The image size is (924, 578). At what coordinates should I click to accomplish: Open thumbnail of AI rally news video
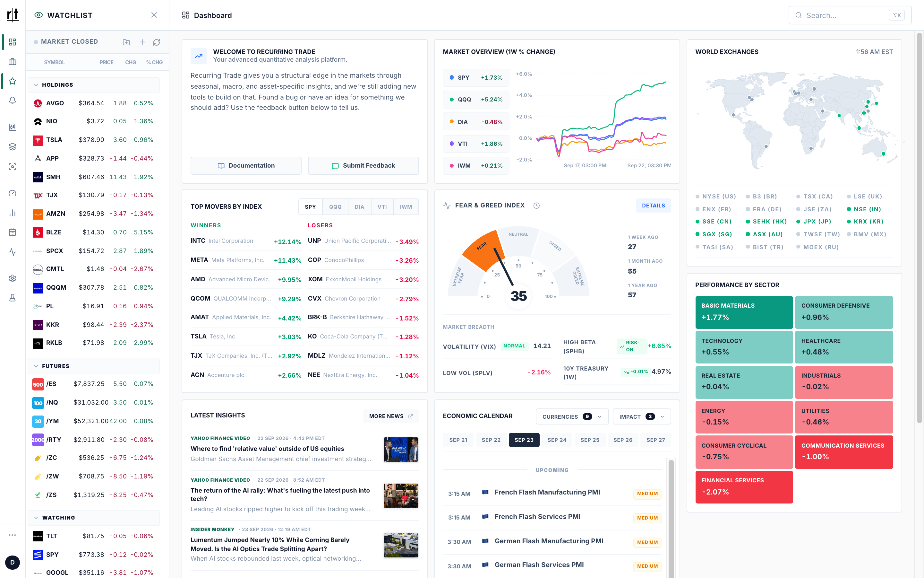[x=401, y=496]
